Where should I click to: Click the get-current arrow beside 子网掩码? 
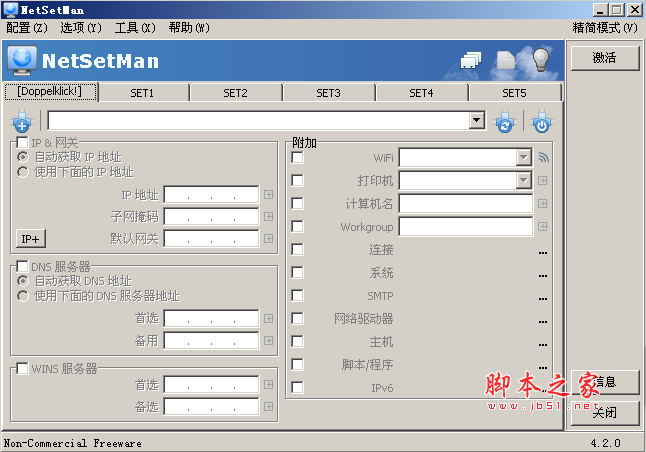pyautogui.click(x=269, y=217)
